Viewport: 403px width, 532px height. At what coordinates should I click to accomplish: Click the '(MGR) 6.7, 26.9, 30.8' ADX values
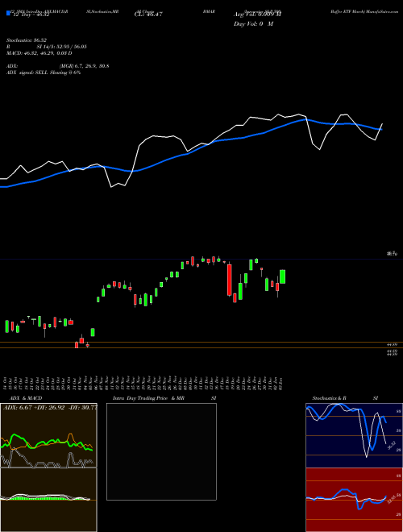pos(85,66)
